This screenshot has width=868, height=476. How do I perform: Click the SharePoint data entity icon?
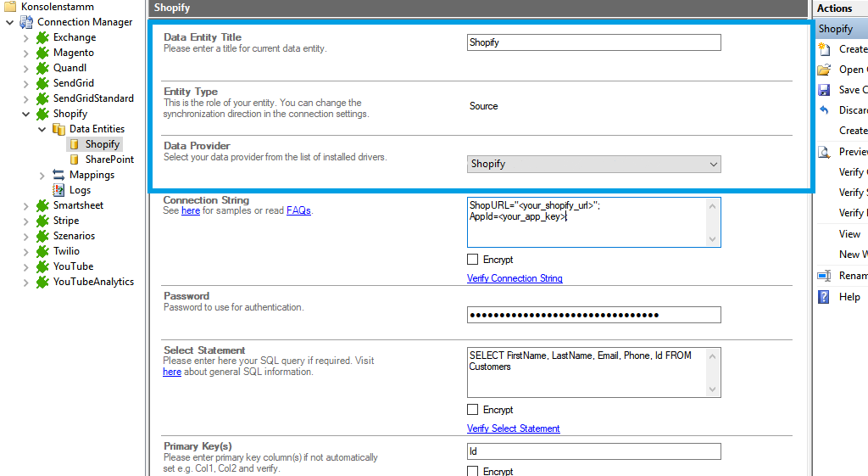pos(75,160)
